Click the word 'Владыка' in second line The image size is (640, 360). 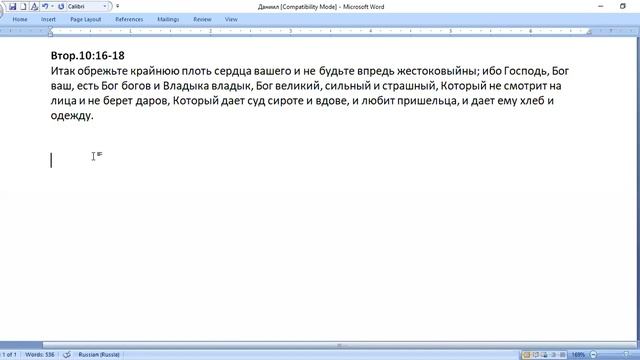point(185,86)
